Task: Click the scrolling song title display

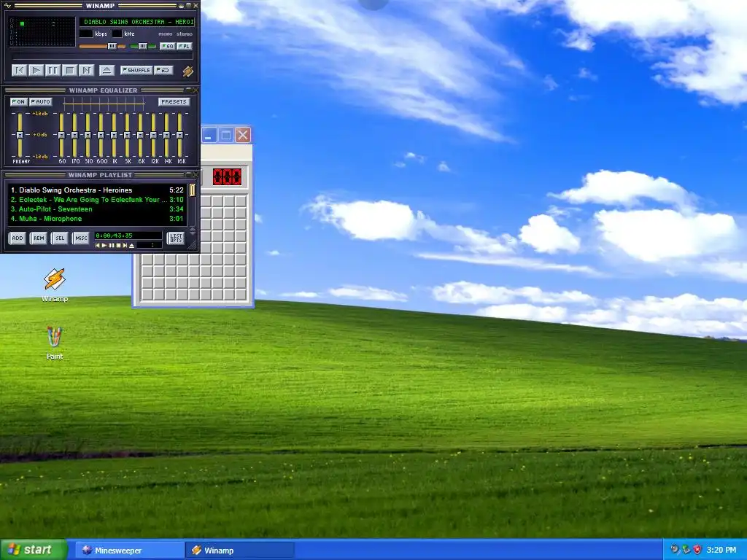Action: pos(137,22)
